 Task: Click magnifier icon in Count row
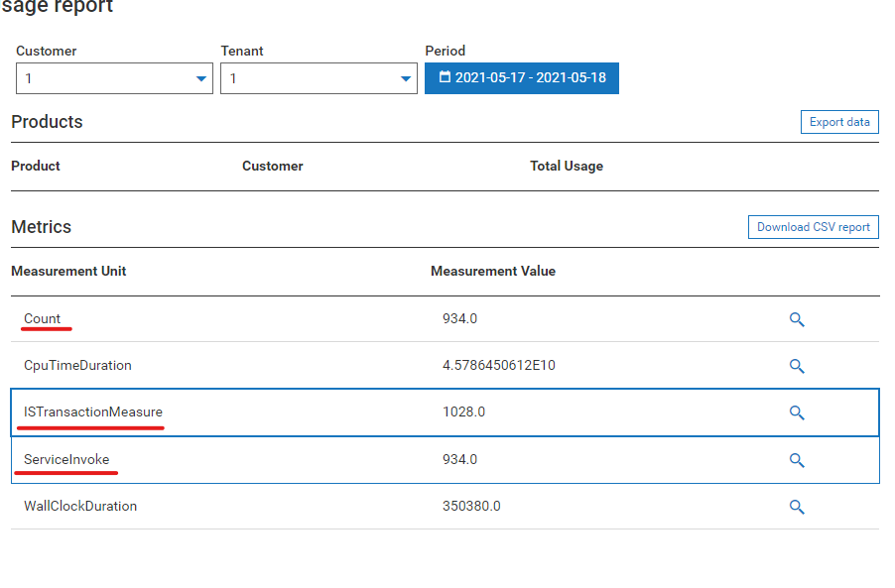[796, 319]
